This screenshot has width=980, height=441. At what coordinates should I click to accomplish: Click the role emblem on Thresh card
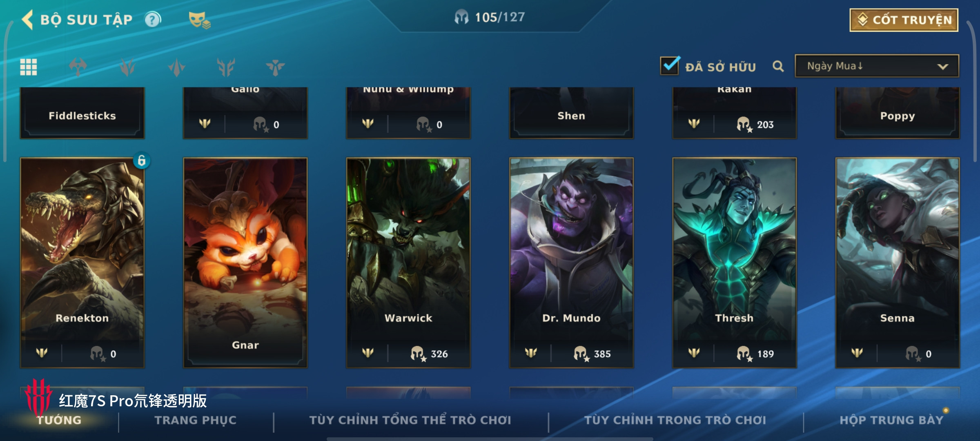coord(694,352)
